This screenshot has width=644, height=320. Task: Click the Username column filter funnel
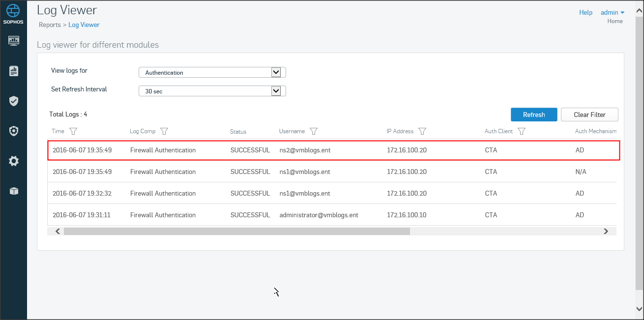[313, 131]
